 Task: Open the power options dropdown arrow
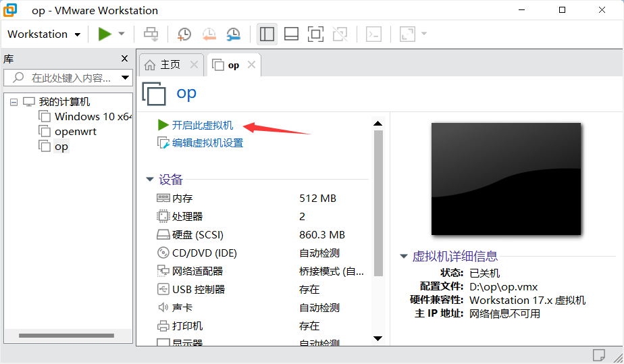(122, 34)
